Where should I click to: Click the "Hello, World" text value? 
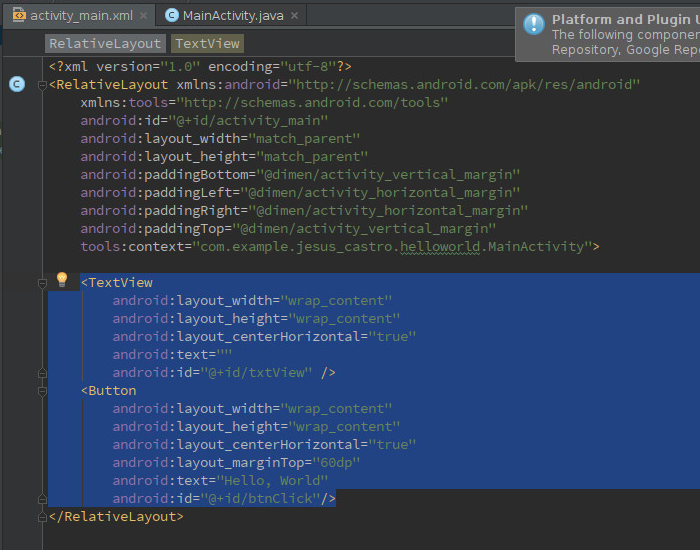272,480
